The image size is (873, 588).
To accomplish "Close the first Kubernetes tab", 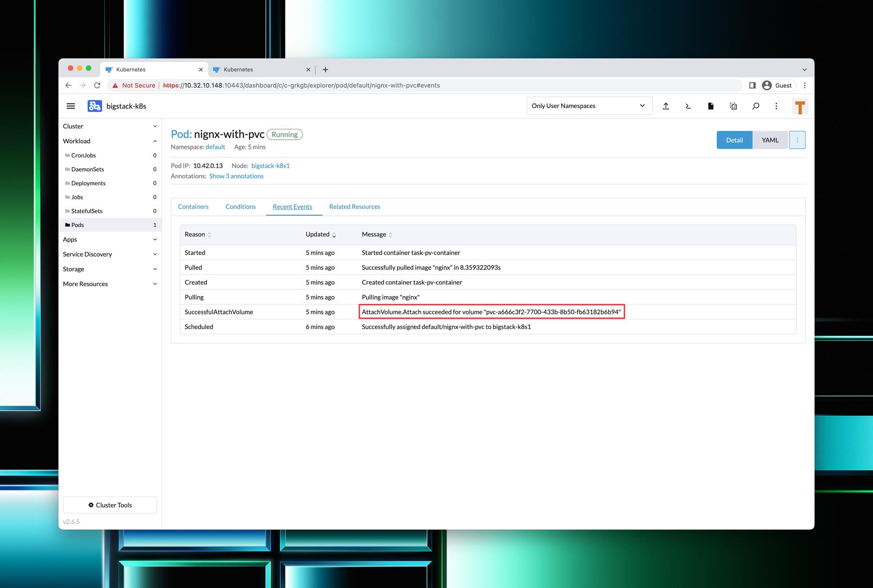I will tap(201, 70).
